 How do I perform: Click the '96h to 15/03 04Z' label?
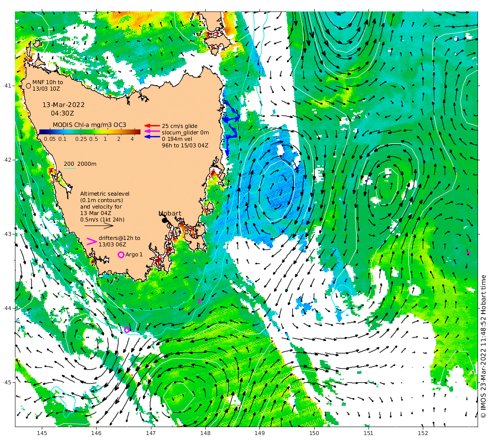(185, 145)
